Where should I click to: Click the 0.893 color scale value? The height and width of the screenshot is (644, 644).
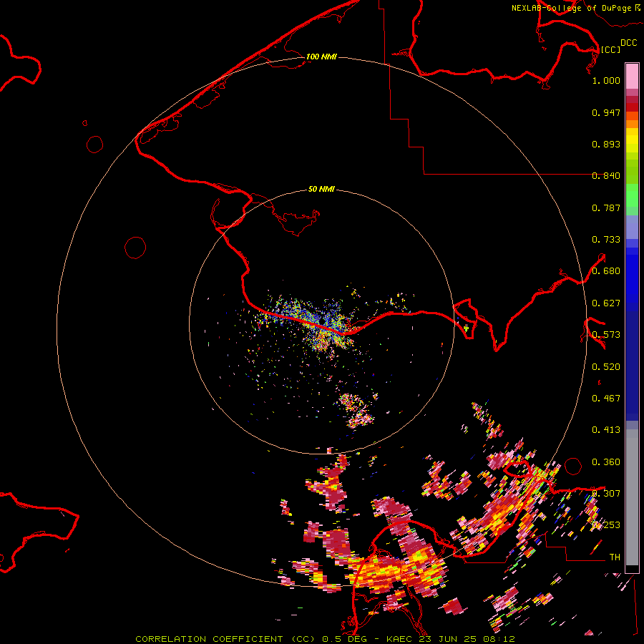click(x=606, y=144)
